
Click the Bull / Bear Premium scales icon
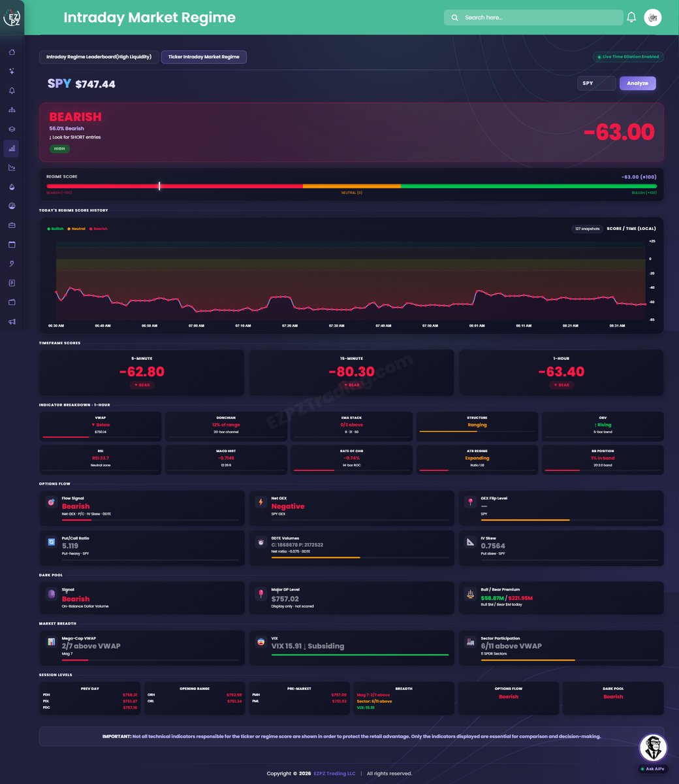pos(470,595)
